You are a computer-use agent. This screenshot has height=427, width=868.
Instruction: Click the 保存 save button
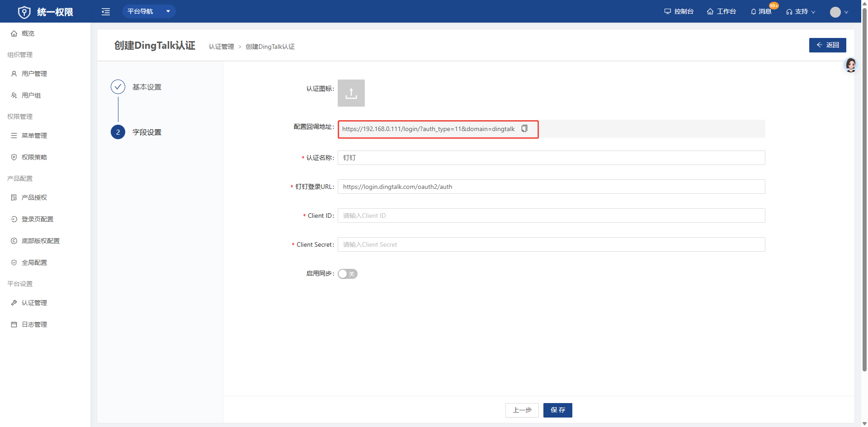(557, 410)
